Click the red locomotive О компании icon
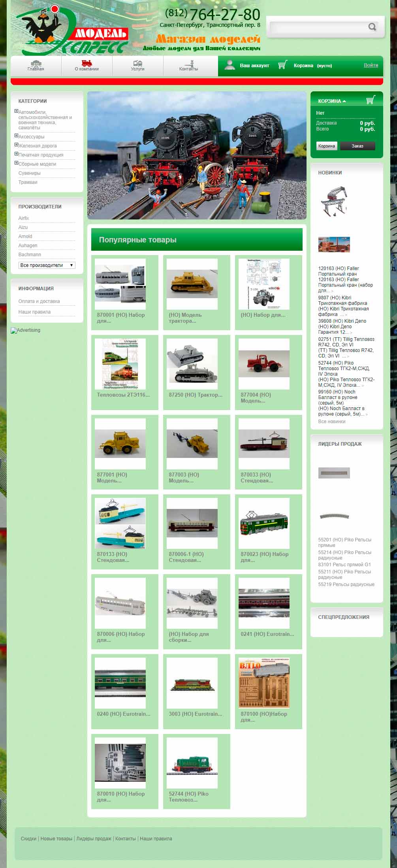 click(x=87, y=63)
